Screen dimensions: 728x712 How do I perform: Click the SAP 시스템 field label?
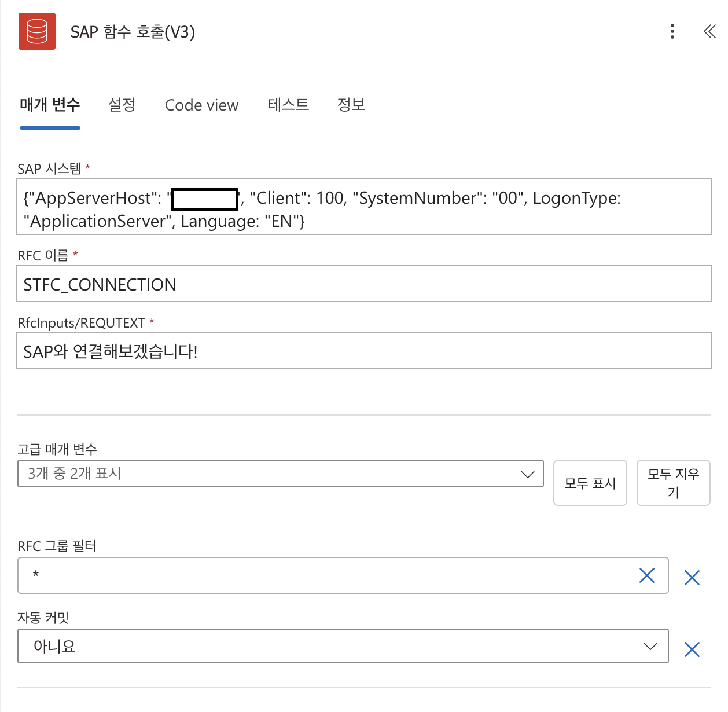[50, 168]
